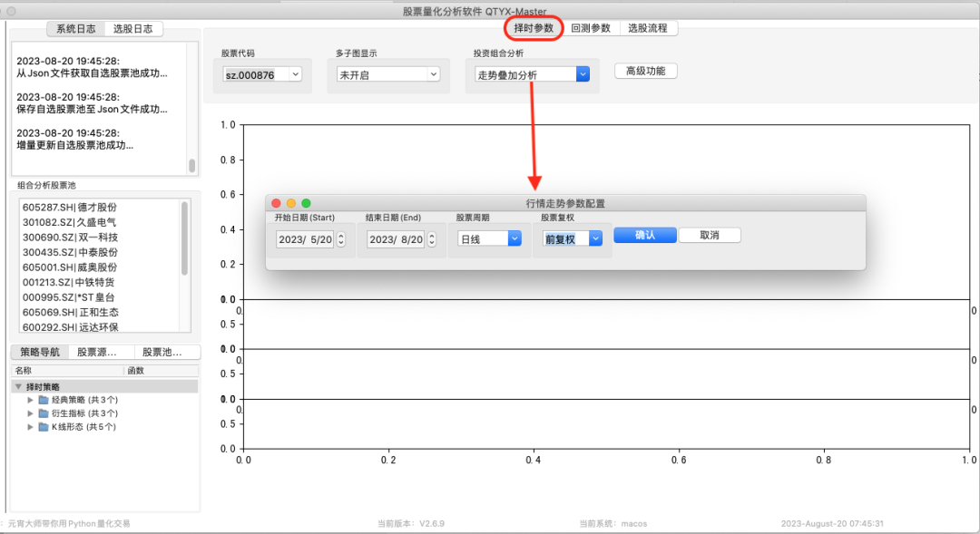Click the 经典策略 folder icon
The image size is (980, 534).
pos(44,400)
